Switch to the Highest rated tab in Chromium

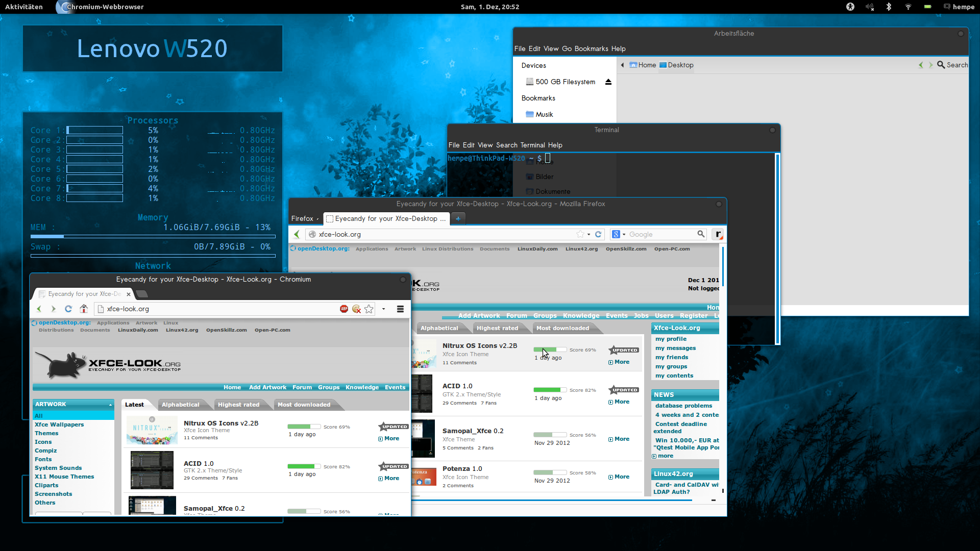click(x=238, y=405)
